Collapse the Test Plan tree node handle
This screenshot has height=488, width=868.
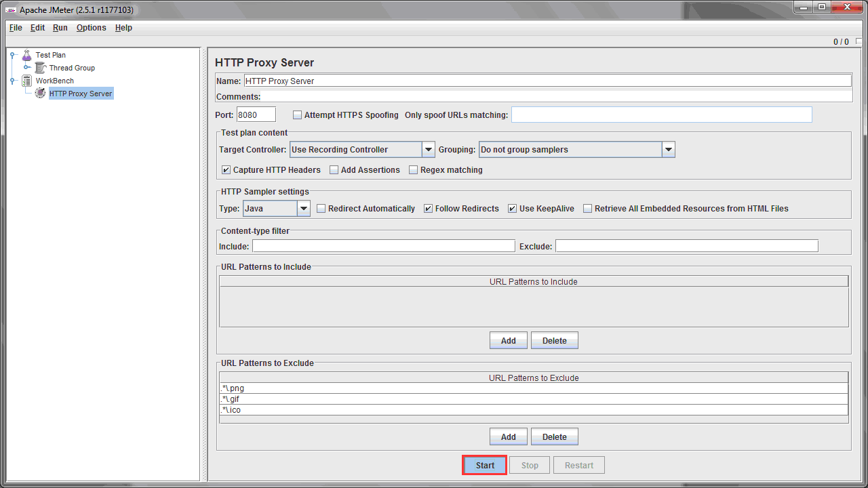click(13, 55)
